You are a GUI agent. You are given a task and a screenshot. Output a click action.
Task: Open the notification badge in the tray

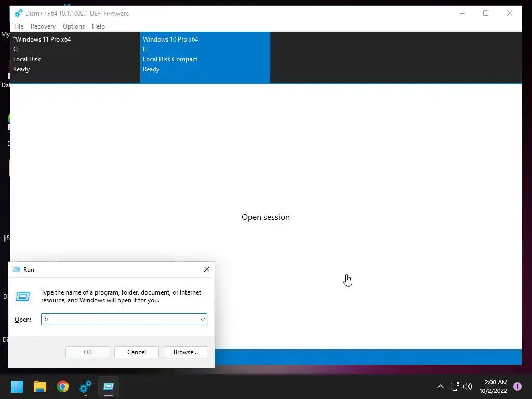tap(517, 387)
